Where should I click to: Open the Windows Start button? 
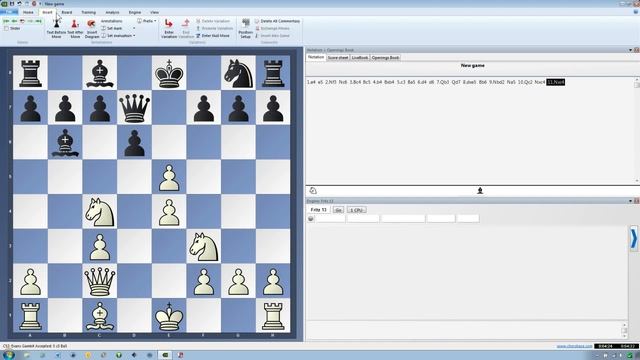click(8, 355)
